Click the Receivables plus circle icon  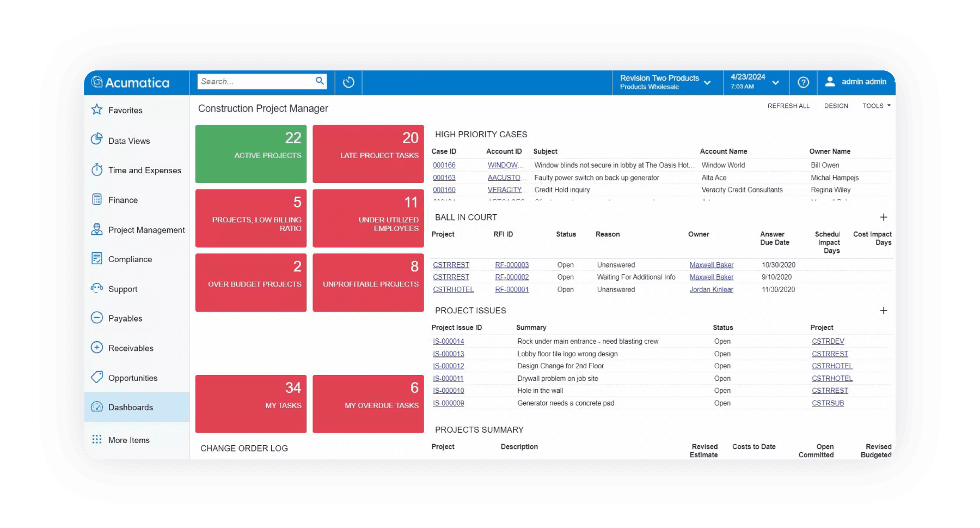pyautogui.click(x=97, y=348)
